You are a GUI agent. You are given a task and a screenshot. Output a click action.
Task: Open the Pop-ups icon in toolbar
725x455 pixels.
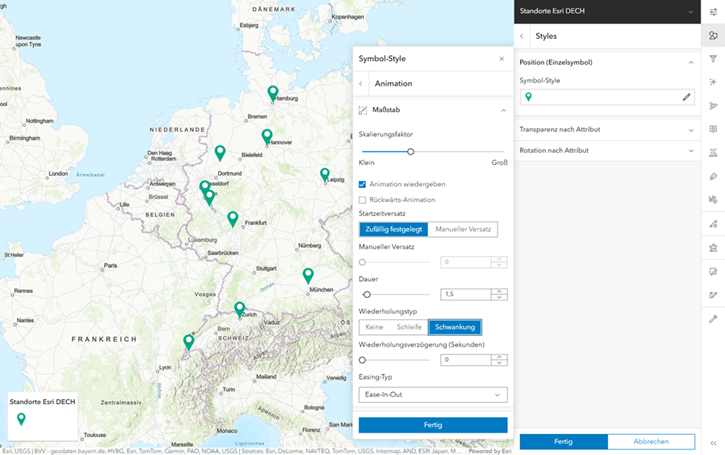(713, 129)
